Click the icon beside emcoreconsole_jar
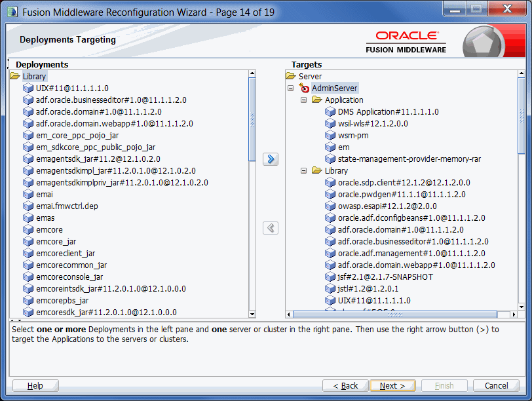This screenshot has width=532, height=401. point(28,277)
